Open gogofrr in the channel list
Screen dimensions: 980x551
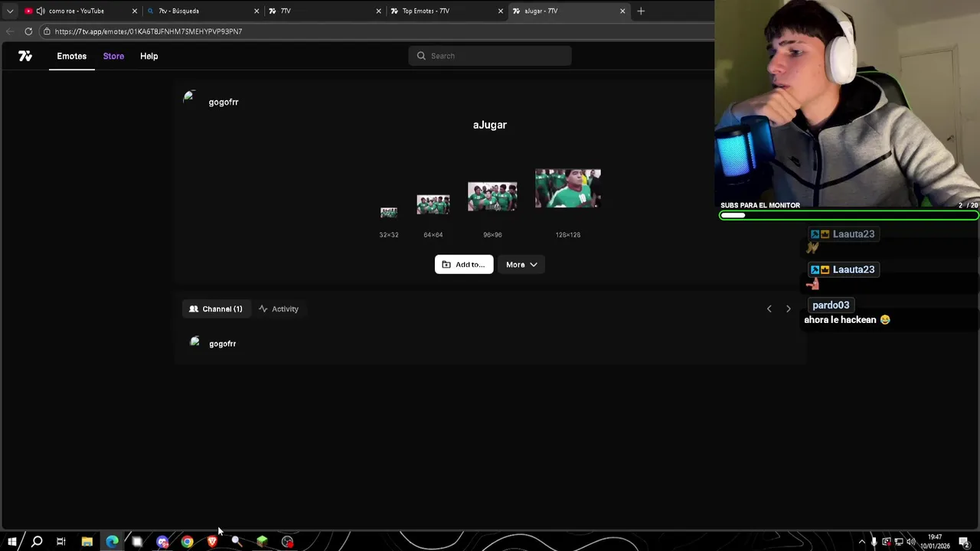coord(223,344)
